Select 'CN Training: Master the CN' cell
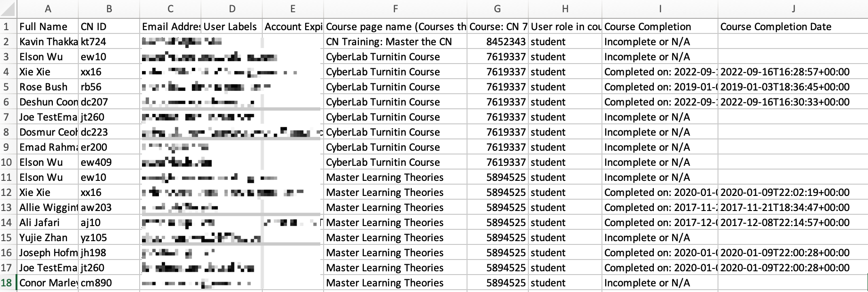 click(x=395, y=41)
